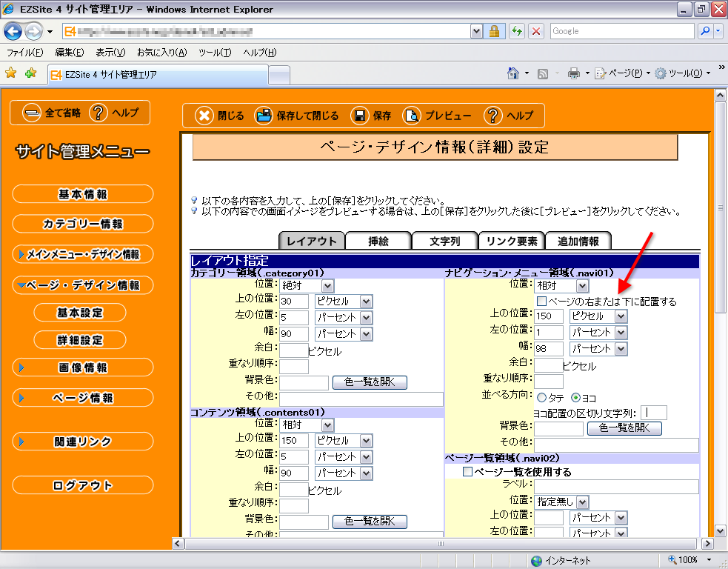Open the ファイル(F) menu
The image size is (728, 569).
point(25,53)
